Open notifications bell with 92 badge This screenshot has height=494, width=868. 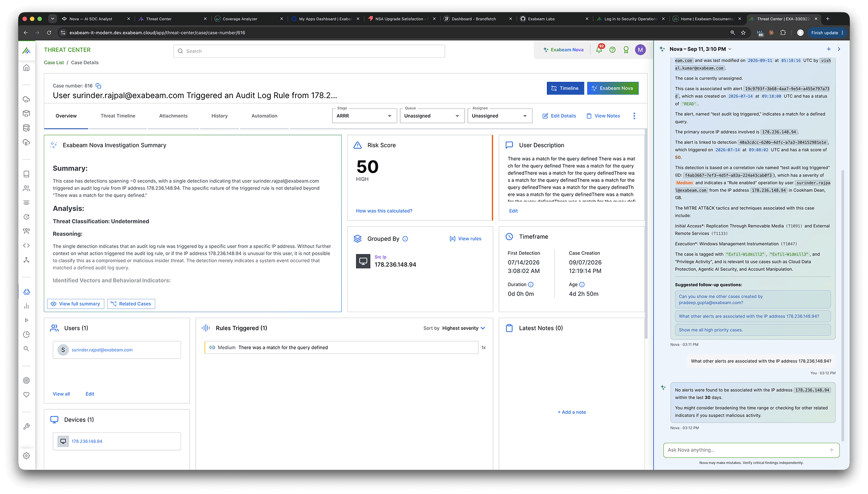tap(599, 49)
